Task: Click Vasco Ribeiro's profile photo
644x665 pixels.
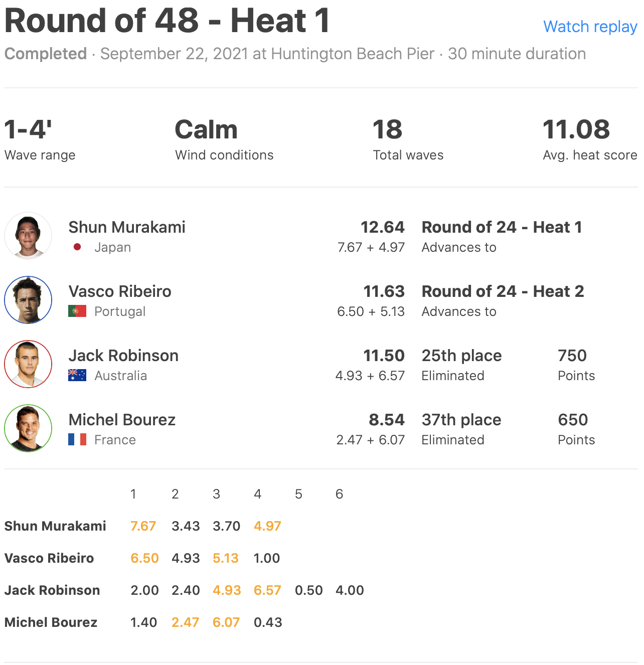Action: point(28,300)
